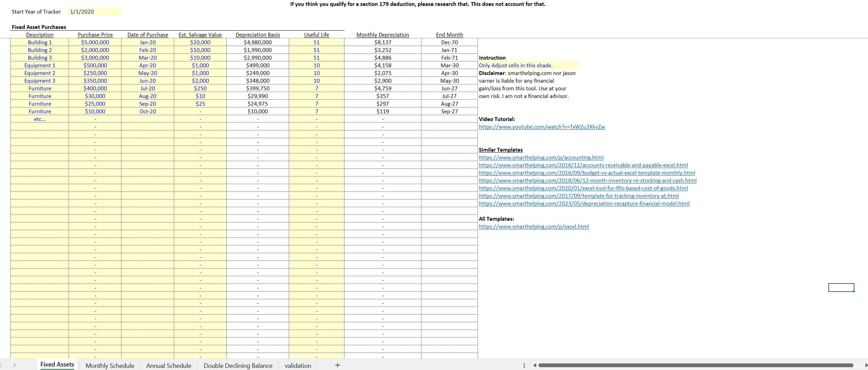The image size is (868, 370).
Task: Open the accounting.html templates link
Action: tap(541, 158)
